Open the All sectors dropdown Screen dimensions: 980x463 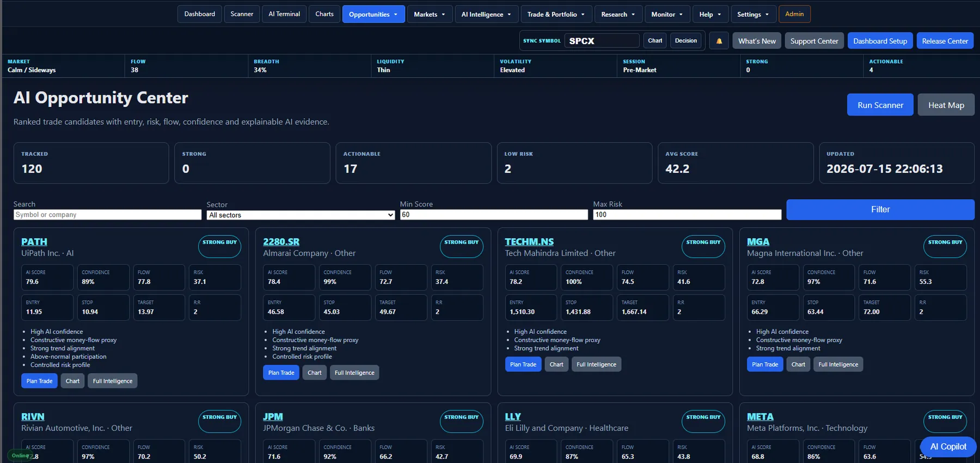click(301, 215)
